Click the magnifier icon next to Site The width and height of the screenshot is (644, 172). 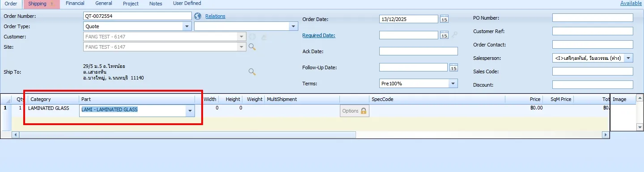click(x=252, y=46)
